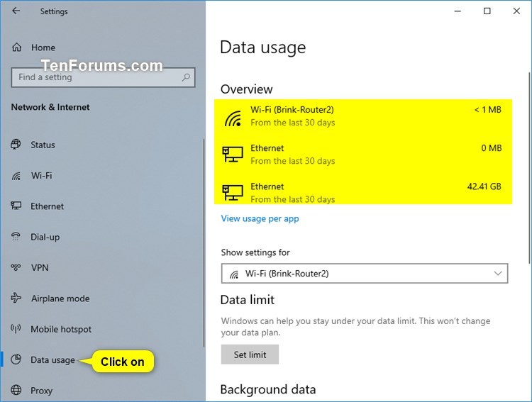
Task: Click the Home house icon
Action: click(16, 48)
